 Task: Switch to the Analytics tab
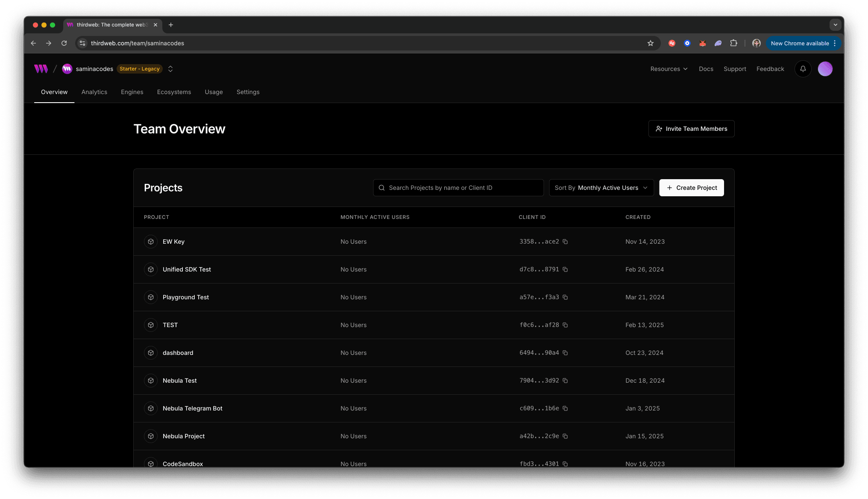point(94,92)
